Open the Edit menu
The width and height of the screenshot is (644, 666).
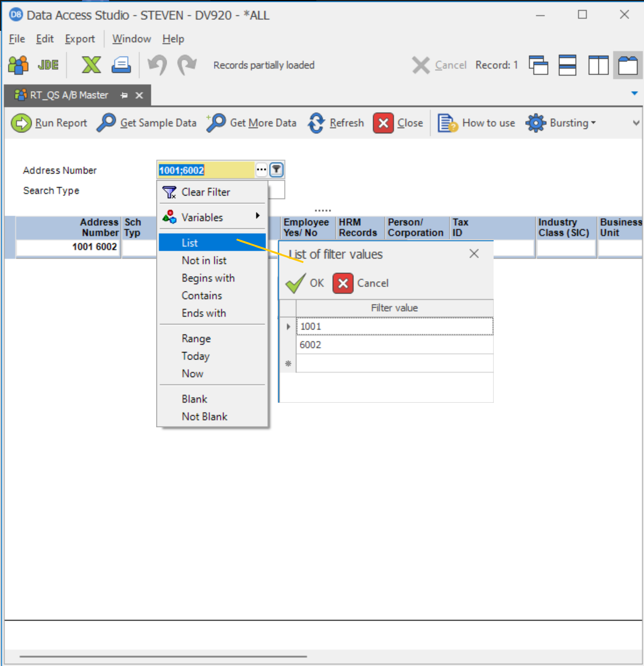tap(45, 39)
